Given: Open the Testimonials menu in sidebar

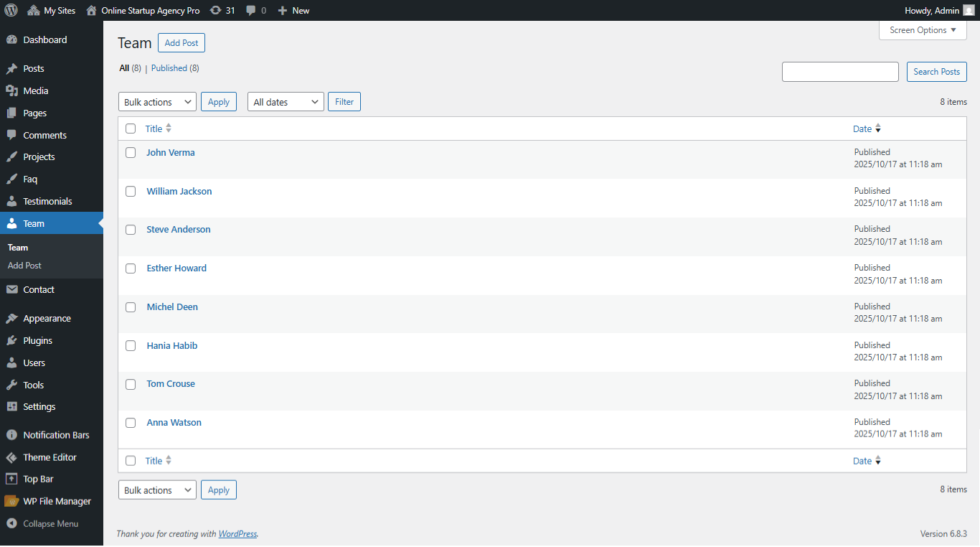Looking at the screenshot, I should (x=47, y=201).
